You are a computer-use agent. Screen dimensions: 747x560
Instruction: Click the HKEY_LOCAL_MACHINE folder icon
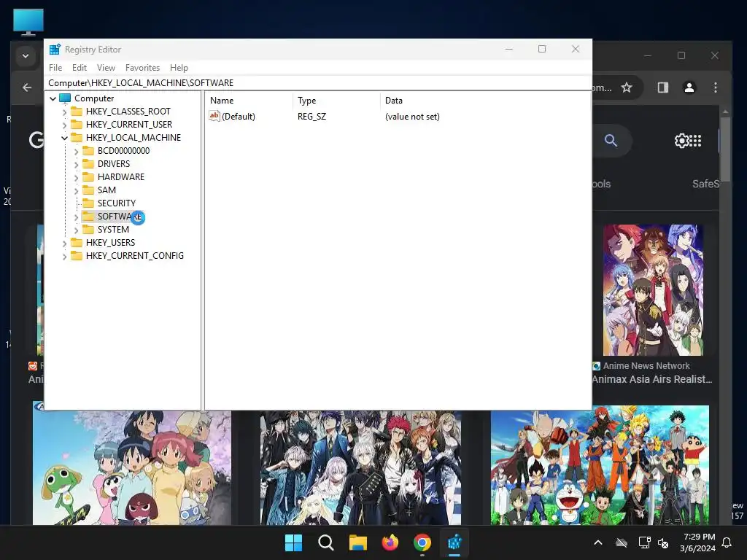point(76,138)
